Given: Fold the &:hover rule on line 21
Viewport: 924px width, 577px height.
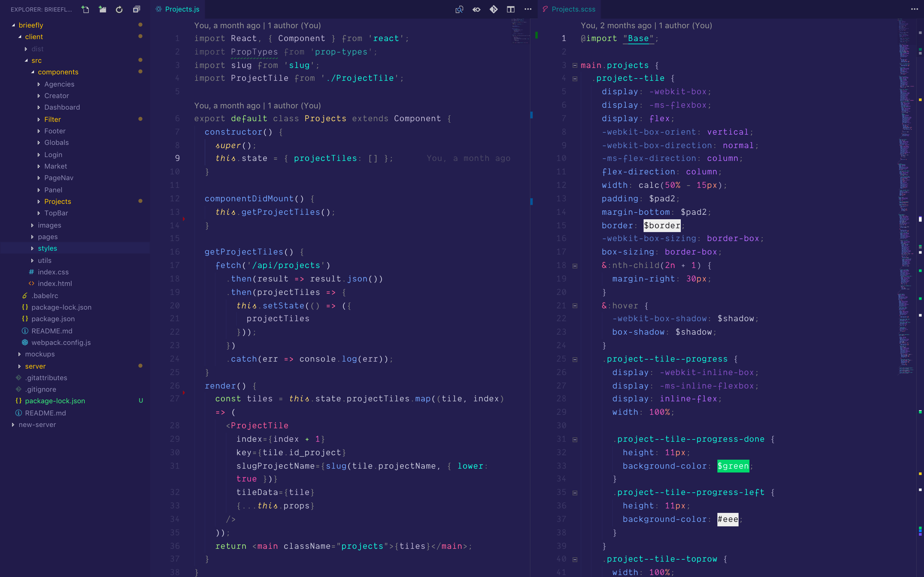Looking at the screenshot, I should pos(575,306).
